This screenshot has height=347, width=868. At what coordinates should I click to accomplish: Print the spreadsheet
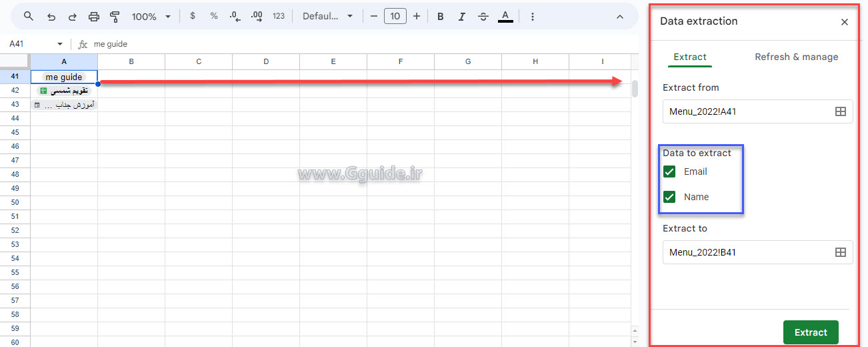pyautogui.click(x=94, y=17)
